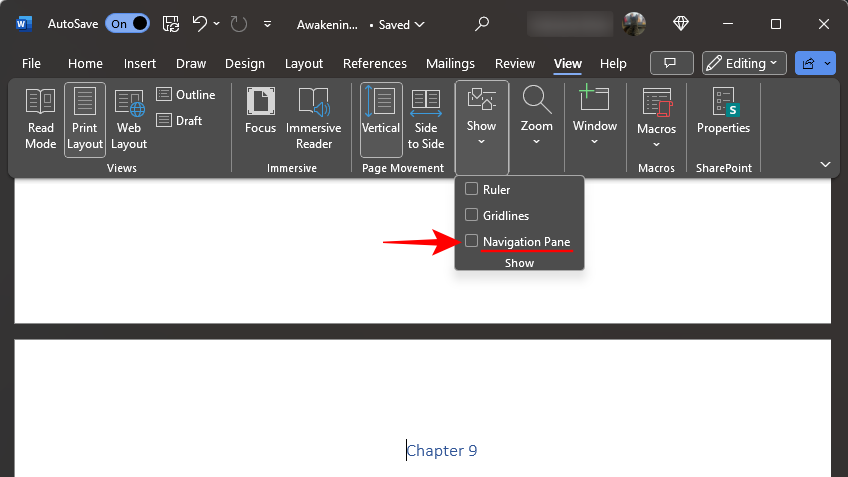Click the Undo arrow icon

(x=200, y=23)
